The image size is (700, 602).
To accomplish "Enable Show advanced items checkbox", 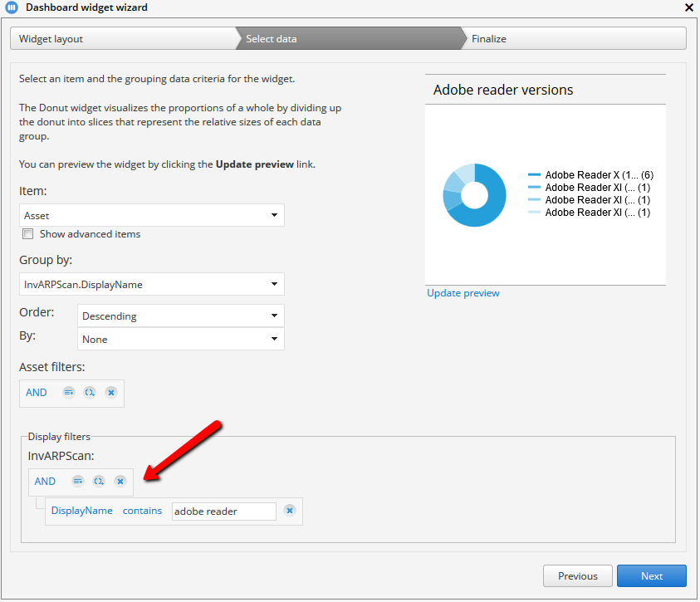I will click(x=27, y=234).
